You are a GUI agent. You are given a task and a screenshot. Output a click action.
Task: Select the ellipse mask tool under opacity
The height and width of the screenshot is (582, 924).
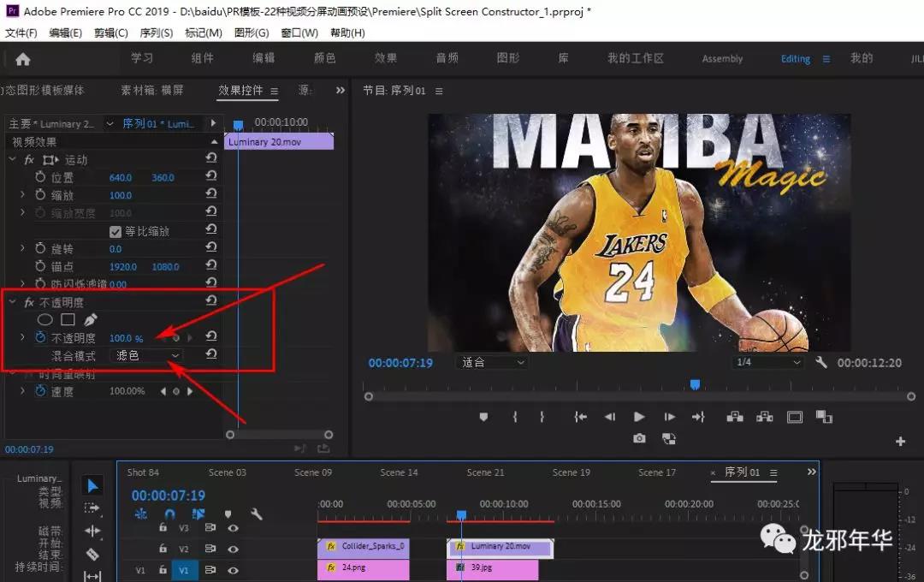point(44,319)
